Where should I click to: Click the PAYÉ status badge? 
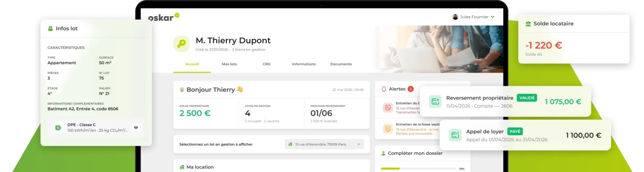[515, 131]
